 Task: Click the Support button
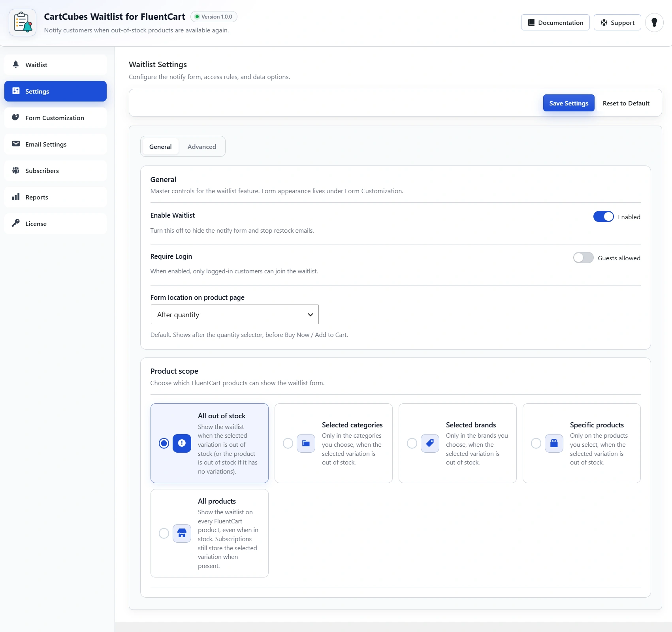pos(617,23)
